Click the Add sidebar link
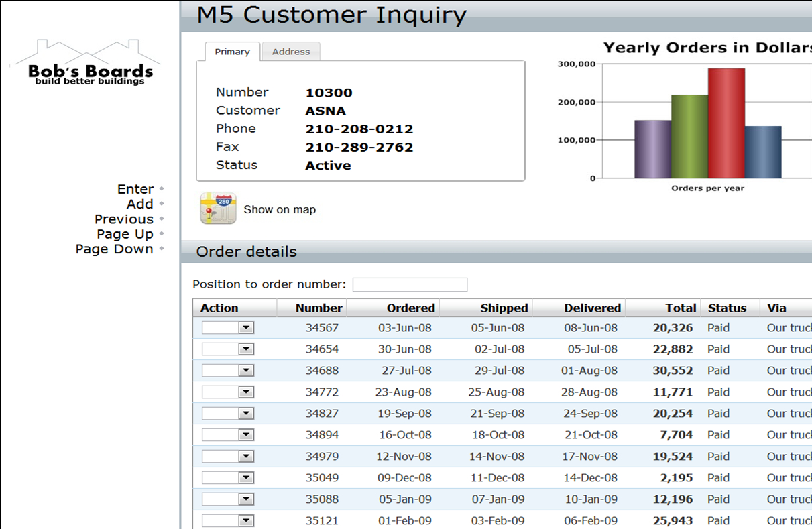Viewport: 812px width, 529px height. coord(140,204)
